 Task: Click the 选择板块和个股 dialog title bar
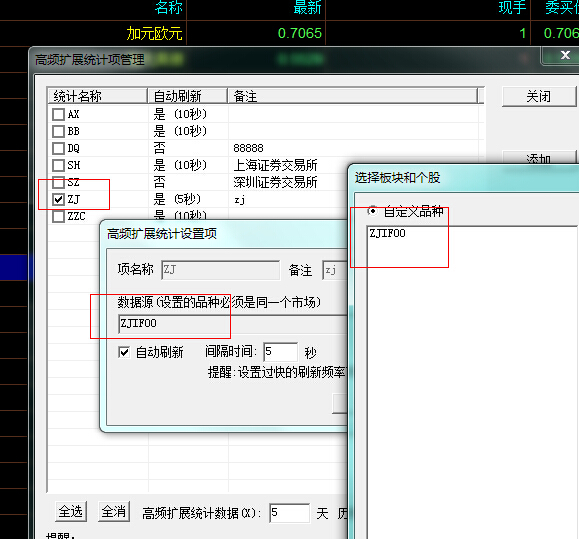[x=463, y=178]
